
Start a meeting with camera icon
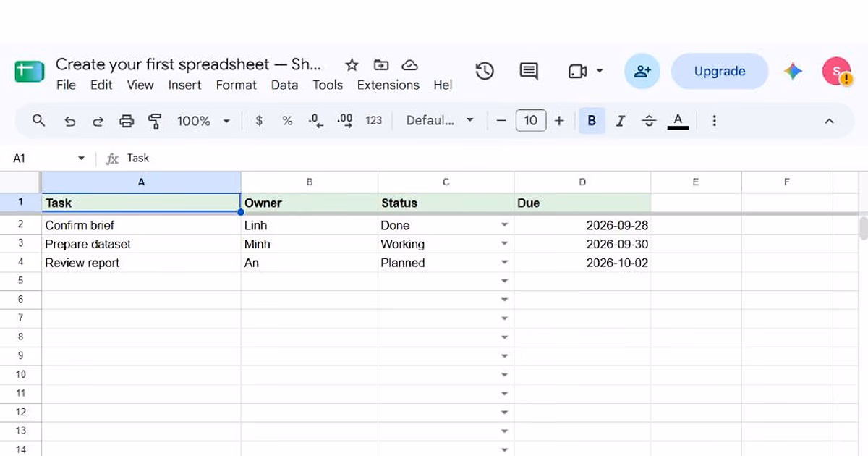[577, 71]
